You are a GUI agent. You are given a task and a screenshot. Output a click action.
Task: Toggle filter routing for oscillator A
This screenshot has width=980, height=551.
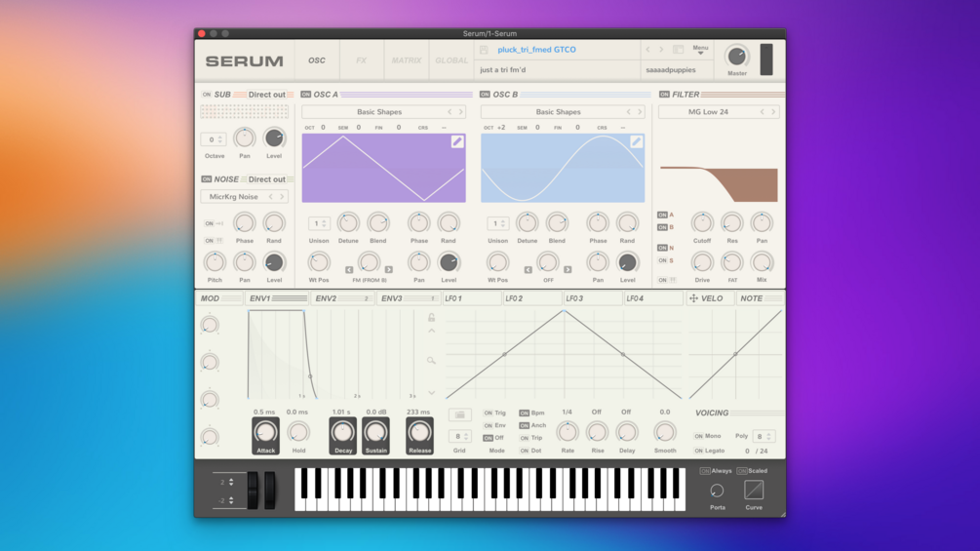click(662, 215)
